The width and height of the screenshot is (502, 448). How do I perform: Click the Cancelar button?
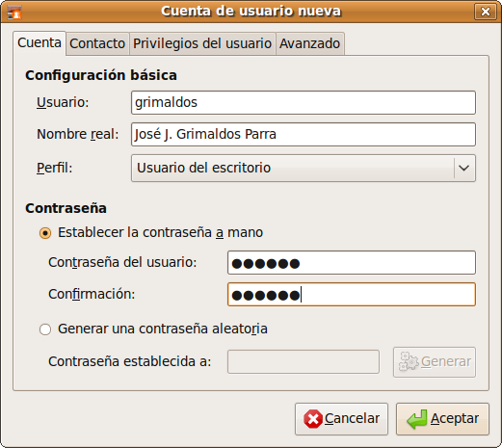341,419
